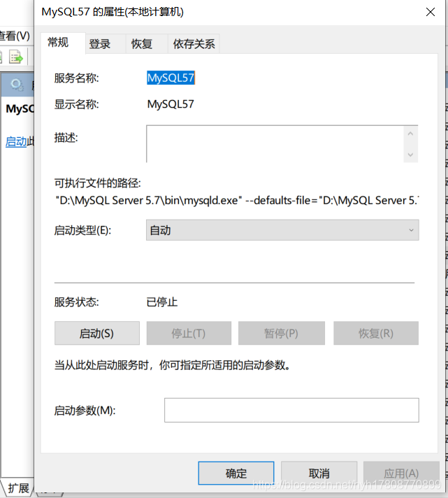This screenshot has width=448, height=498.
Task: Cancel the dialog with 取消
Action: point(319,474)
